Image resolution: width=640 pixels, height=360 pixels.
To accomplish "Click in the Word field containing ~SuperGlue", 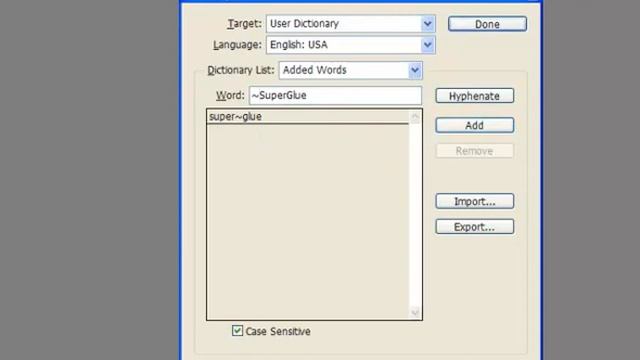I will point(335,96).
